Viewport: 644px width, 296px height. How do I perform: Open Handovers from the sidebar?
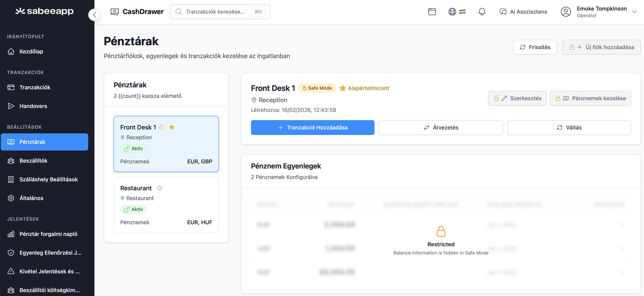tap(33, 106)
